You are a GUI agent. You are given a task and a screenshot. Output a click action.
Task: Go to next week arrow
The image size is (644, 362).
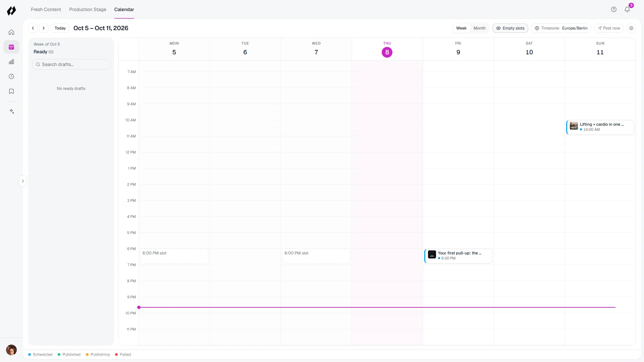44,28
